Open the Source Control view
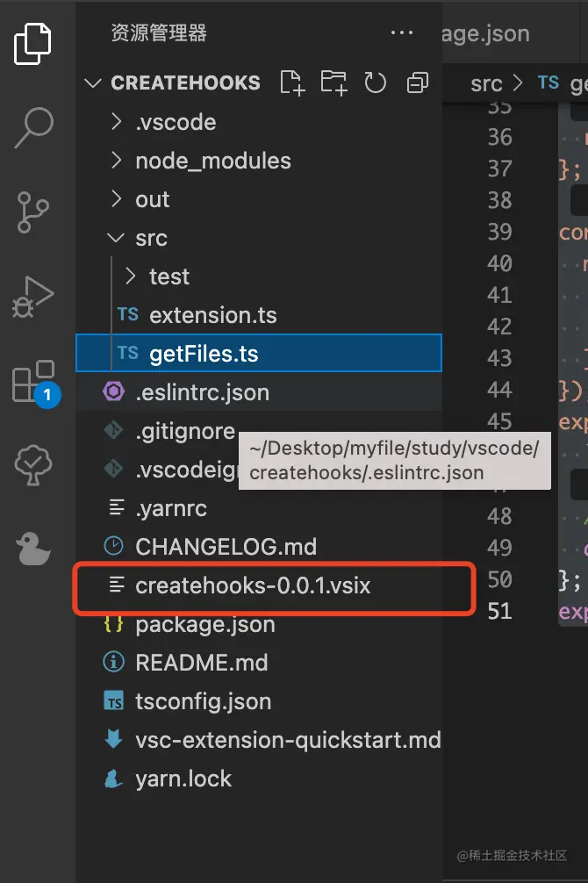 point(33,212)
